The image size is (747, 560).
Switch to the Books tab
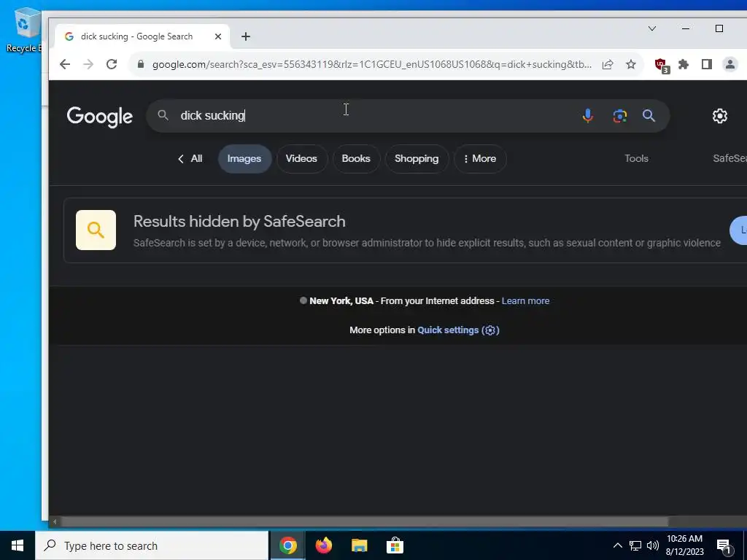(x=356, y=158)
